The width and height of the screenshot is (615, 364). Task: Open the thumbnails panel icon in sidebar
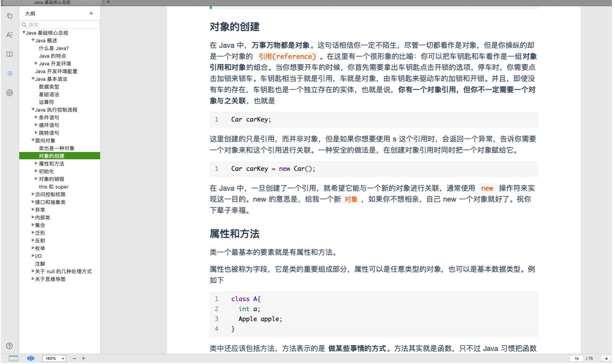pos(10,16)
